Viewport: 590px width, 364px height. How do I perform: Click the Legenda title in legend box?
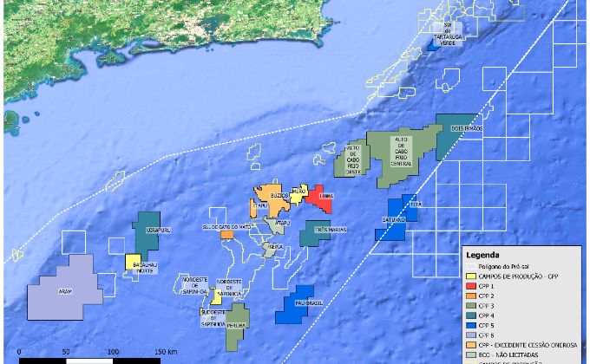click(x=482, y=256)
